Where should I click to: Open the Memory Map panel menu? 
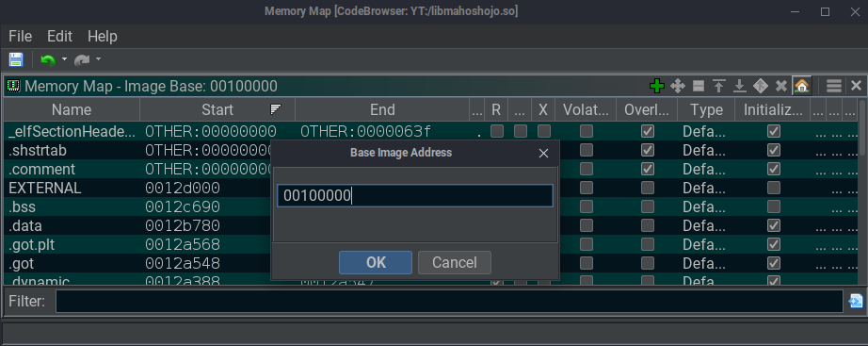coord(834,86)
